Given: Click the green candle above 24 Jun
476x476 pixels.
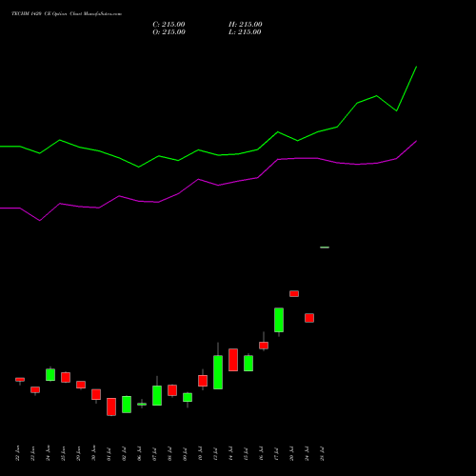Looking at the screenshot, I should (x=50, y=375).
